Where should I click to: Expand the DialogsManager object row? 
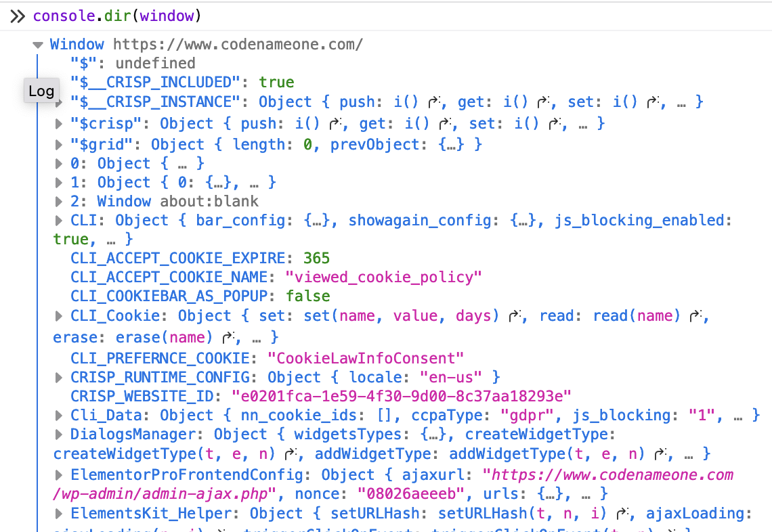click(x=59, y=435)
